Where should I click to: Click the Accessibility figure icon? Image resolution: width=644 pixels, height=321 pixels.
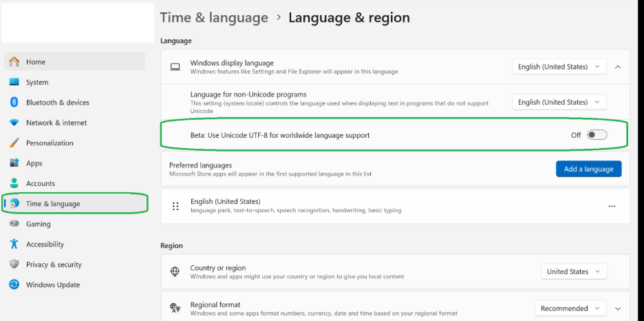(x=14, y=244)
